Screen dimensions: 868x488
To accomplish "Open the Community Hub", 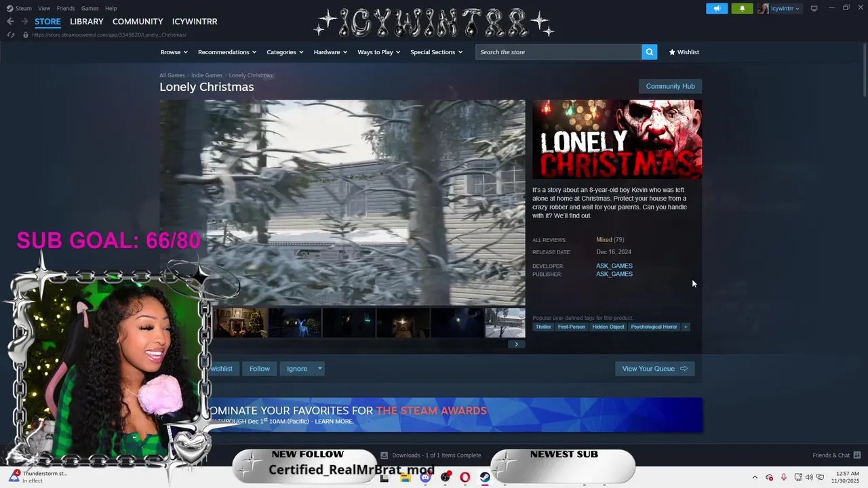I will tap(670, 86).
